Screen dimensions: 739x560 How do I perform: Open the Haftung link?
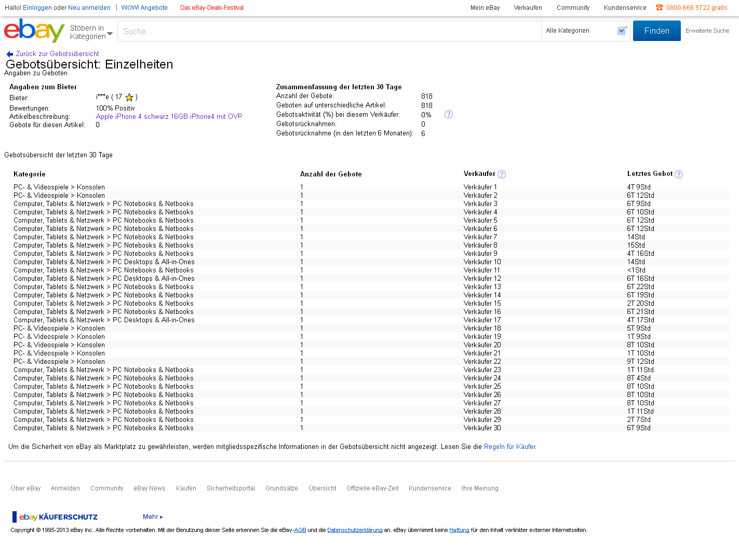click(459, 530)
